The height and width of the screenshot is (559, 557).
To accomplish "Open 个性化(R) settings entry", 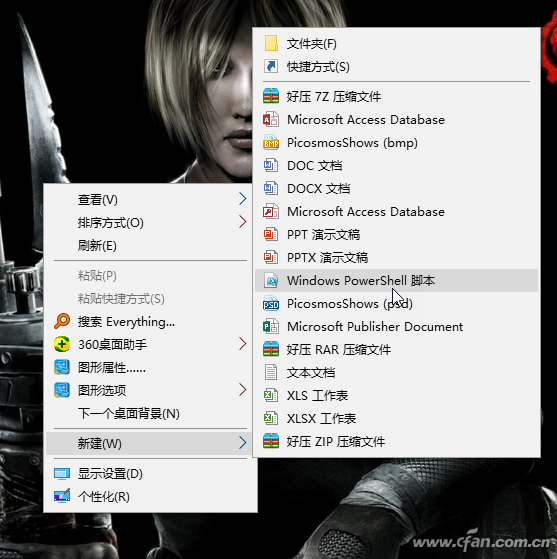I will pyautogui.click(x=149, y=497).
